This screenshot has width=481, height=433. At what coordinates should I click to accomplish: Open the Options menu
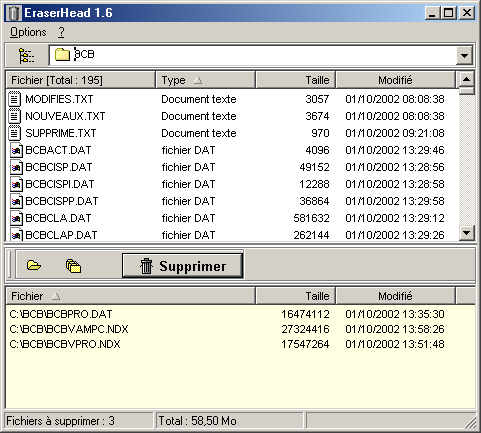coord(28,32)
